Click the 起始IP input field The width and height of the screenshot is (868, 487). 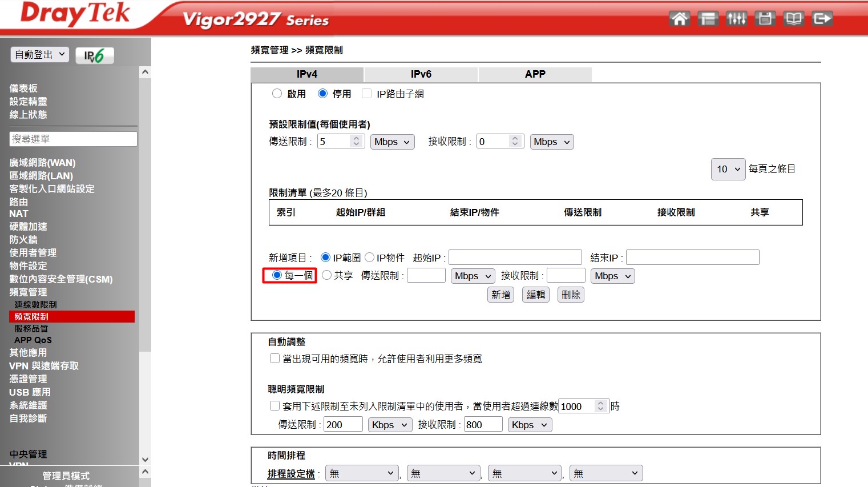click(x=515, y=257)
